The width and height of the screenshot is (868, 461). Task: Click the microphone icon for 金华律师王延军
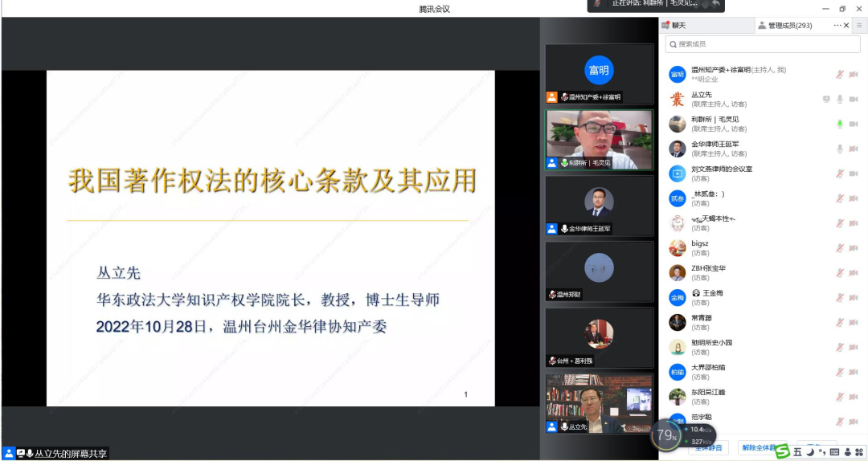pyautogui.click(x=840, y=149)
